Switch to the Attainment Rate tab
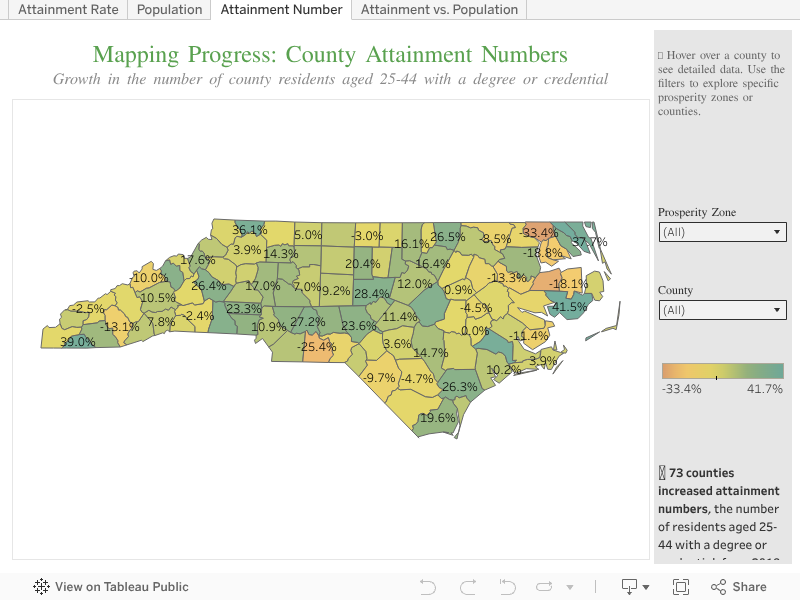The image size is (800, 600). point(68,10)
